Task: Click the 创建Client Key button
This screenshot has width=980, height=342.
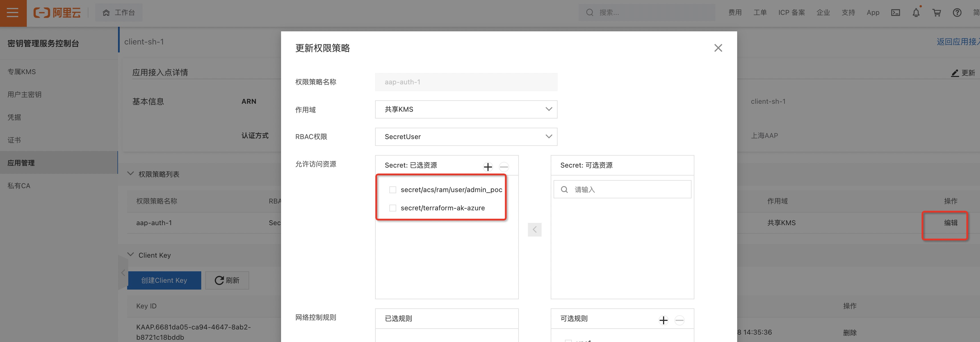Action: tap(164, 280)
